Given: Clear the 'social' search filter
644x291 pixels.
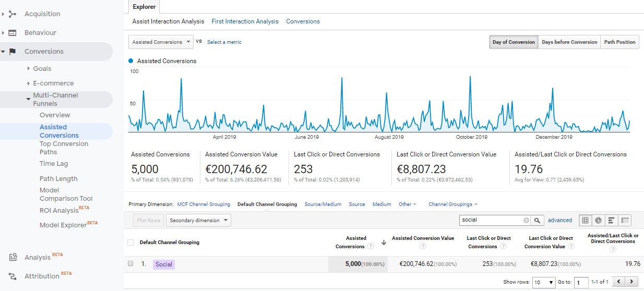Looking at the screenshot, I should [x=526, y=220].
